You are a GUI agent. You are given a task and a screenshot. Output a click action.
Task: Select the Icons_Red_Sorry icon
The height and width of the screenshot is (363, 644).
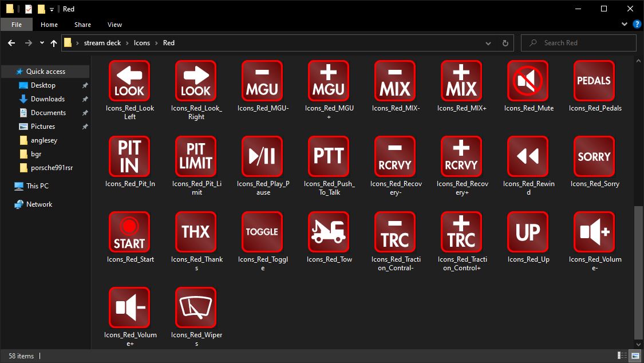pos(594,156)
